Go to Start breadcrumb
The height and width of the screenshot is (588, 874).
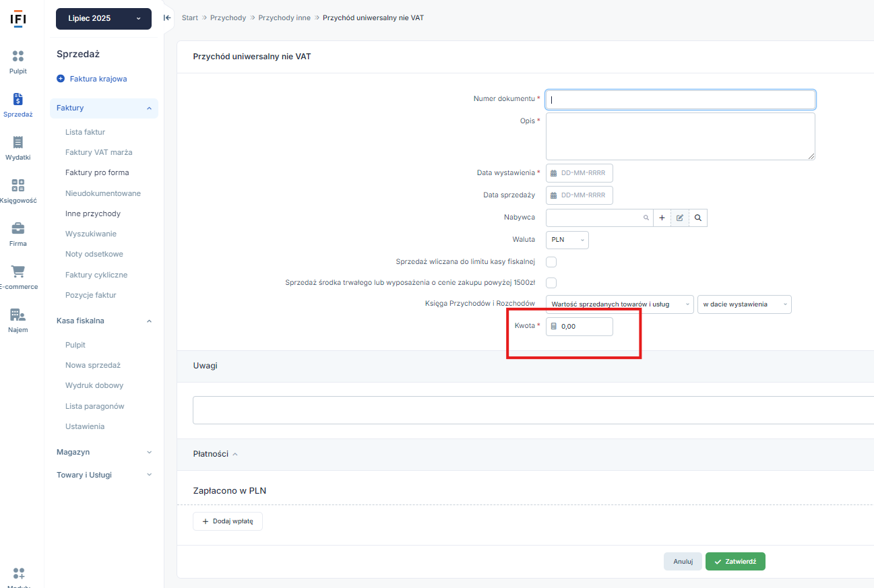point(190,18)
